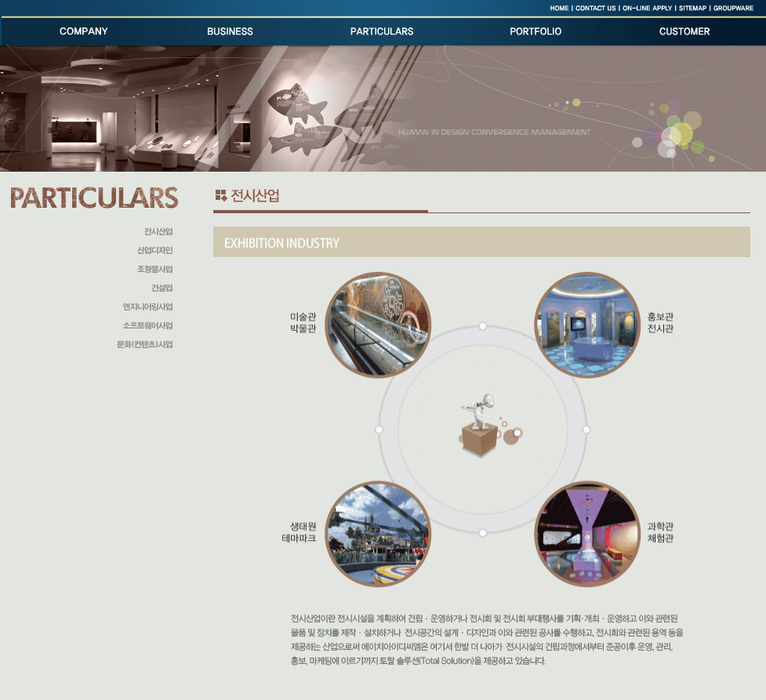Click the 과학관 체험관 label

coord(660,532)
